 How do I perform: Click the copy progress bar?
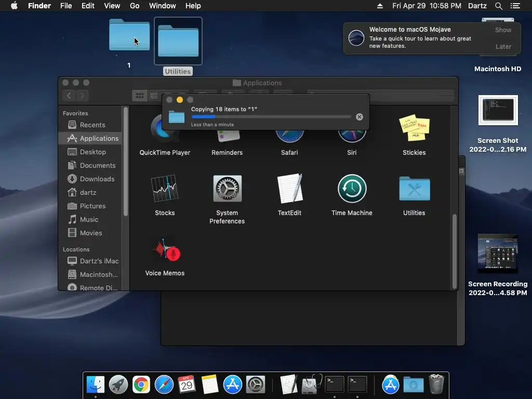271,117
